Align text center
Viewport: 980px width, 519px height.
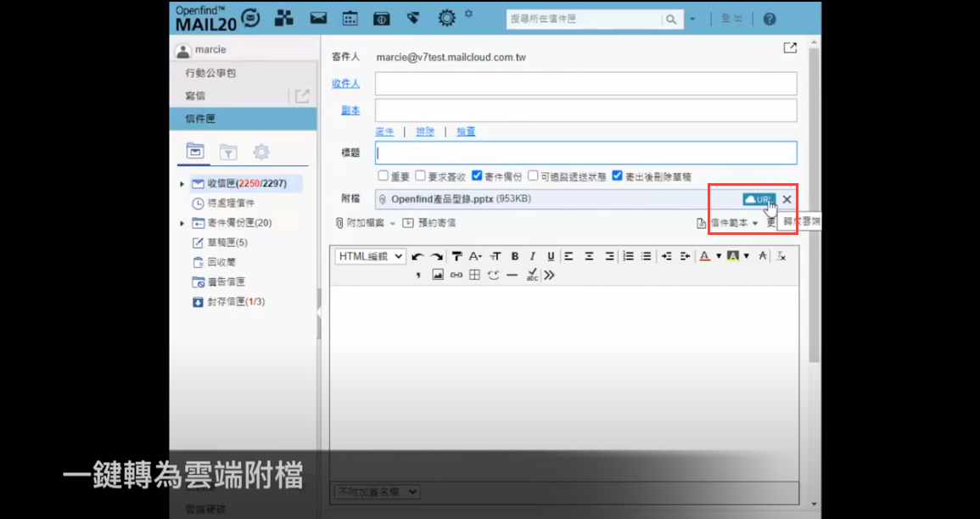point(589,256)
